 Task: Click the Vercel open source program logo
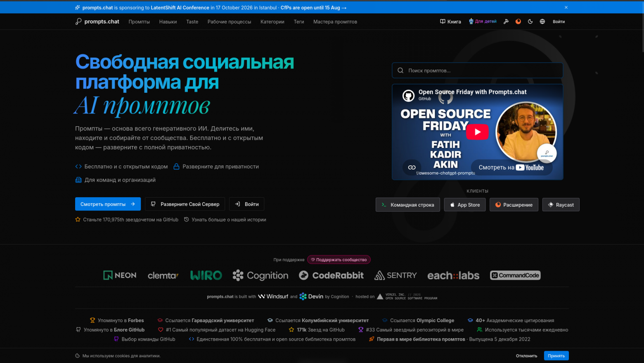coord(407,297)
